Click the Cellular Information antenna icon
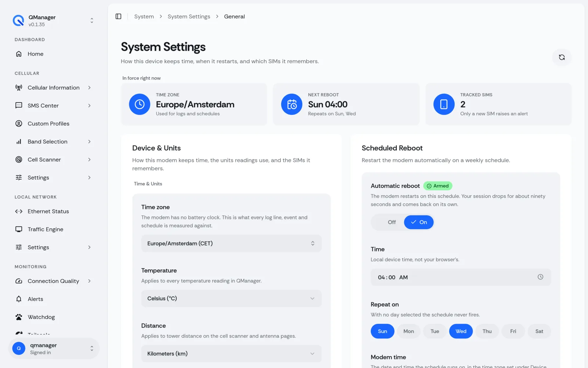The width and height of the screenshot is (588, 368). [x=19, y=88]
